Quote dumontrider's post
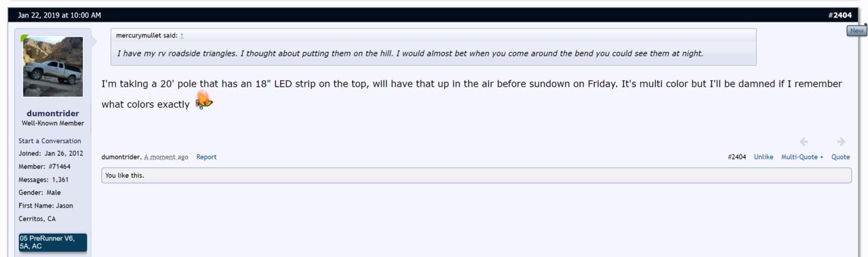This screenshot has width=868, height=257. pyautogui.click(x=840, y=157)
